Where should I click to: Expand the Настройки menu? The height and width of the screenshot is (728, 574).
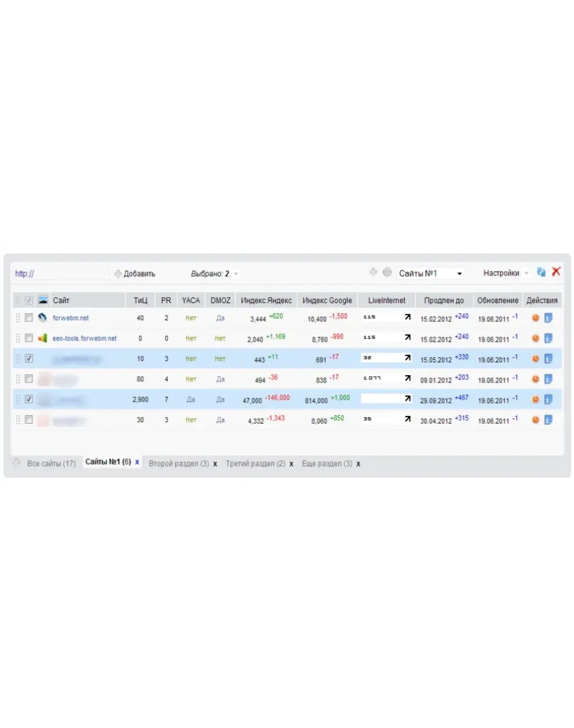[505, 273]
